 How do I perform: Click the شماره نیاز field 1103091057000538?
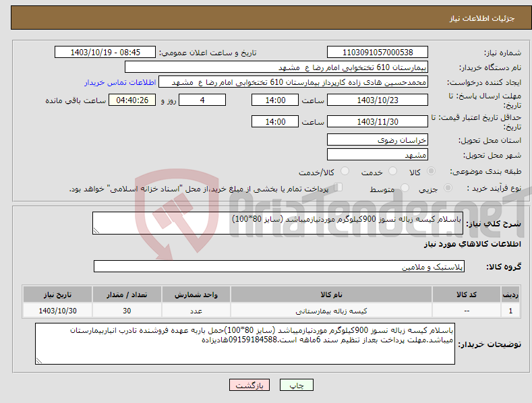pos(378,53)
